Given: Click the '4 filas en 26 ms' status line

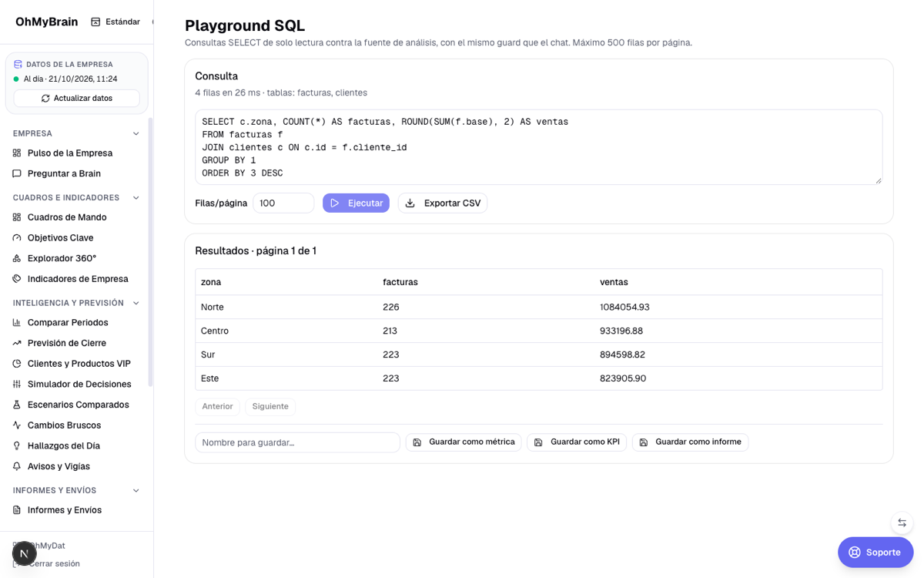Looking at the screenshot, I should [281, 93].
